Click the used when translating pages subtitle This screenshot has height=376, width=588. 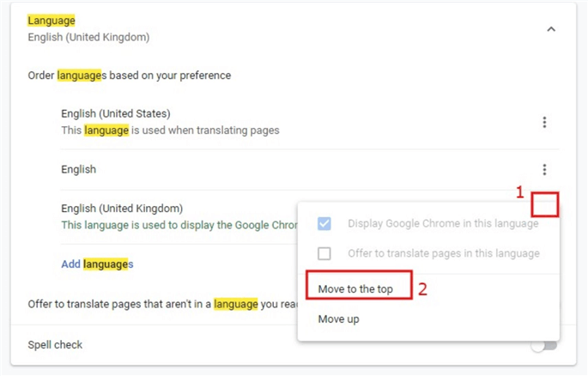(170, 130)
